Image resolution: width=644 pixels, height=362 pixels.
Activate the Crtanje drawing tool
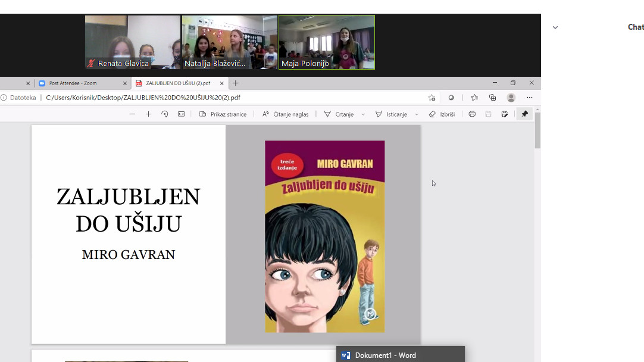coord(339,114)
